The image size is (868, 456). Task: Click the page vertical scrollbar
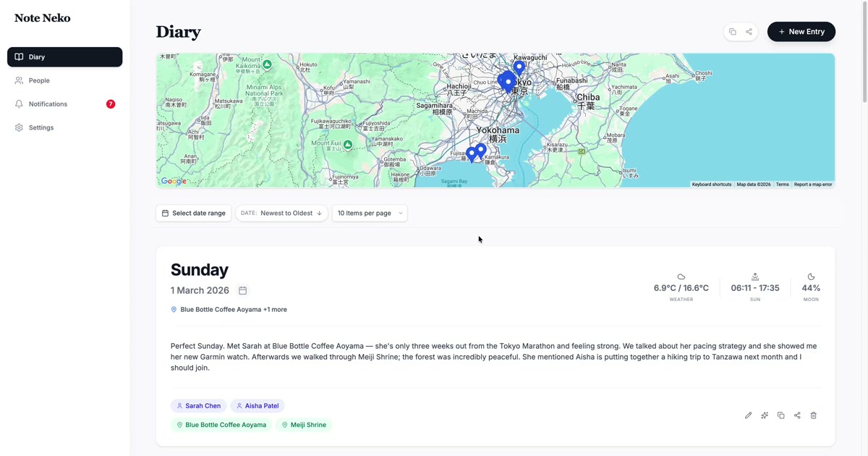click(x=864, y=51)
